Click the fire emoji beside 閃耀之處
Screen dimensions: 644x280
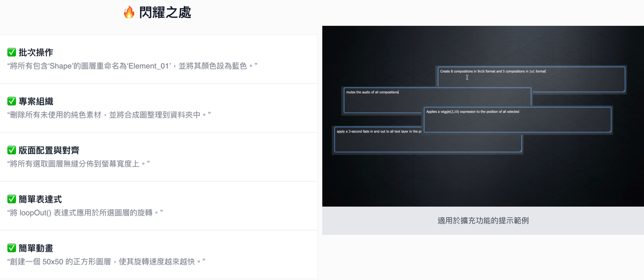pos(129,12)
